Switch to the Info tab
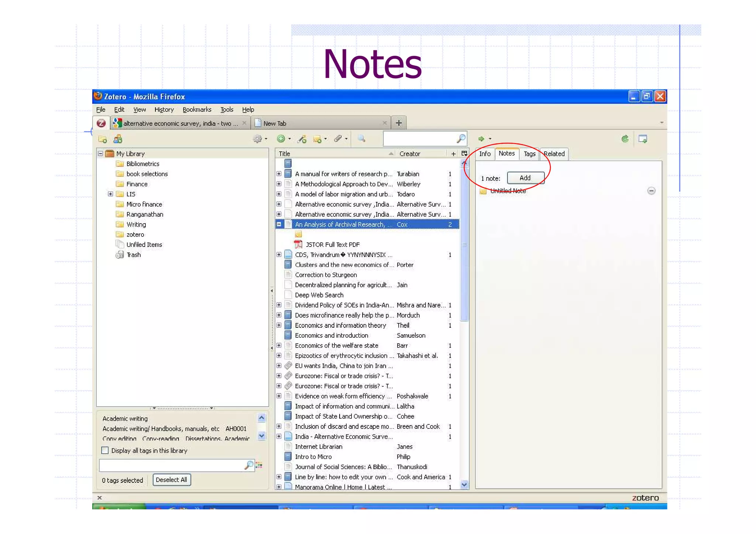This screenshot has height=534, width=756. (x=485, y=154)
